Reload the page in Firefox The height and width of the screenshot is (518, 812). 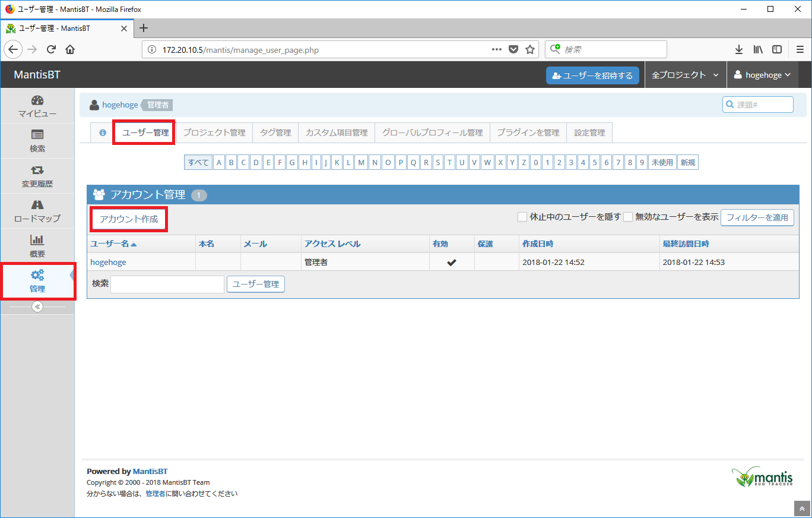(x=51, y=49)
